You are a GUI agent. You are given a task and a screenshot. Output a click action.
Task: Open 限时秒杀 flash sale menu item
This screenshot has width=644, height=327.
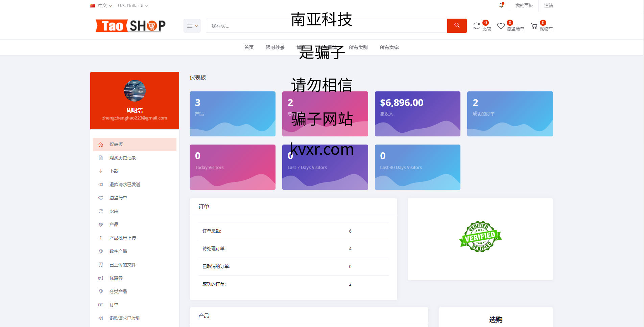(x=275, y=47)
